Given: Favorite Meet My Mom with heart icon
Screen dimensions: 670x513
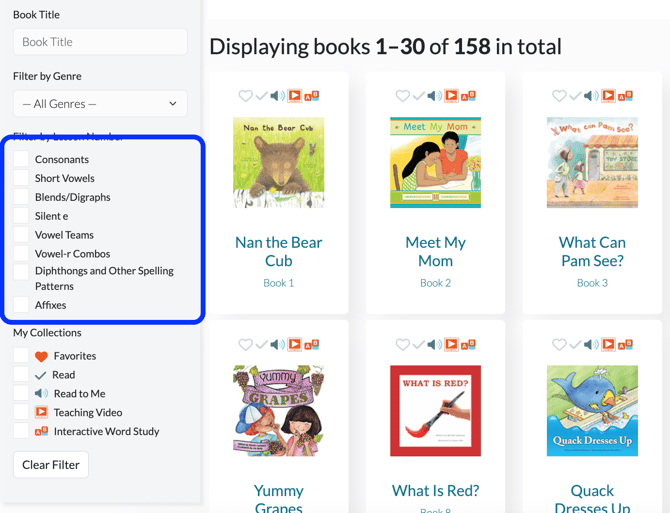Looking at the screenshot, I should click(x=402, y=96).
